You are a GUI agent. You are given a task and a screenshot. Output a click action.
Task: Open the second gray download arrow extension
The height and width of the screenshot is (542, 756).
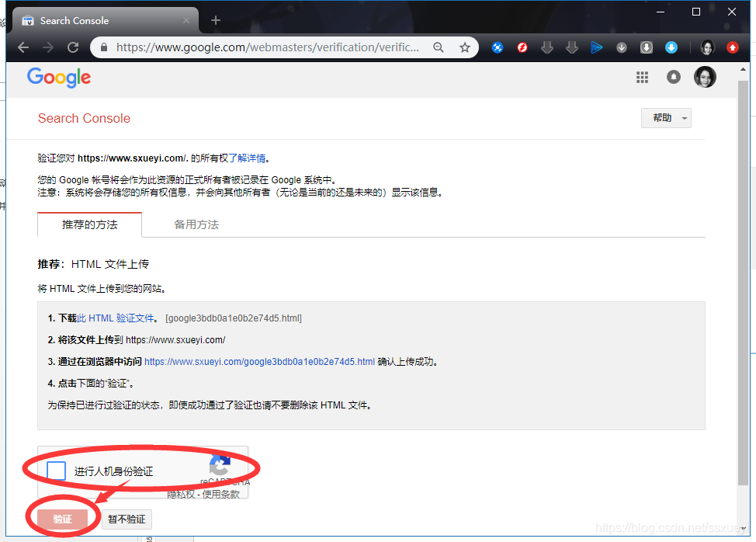[572, 47]
